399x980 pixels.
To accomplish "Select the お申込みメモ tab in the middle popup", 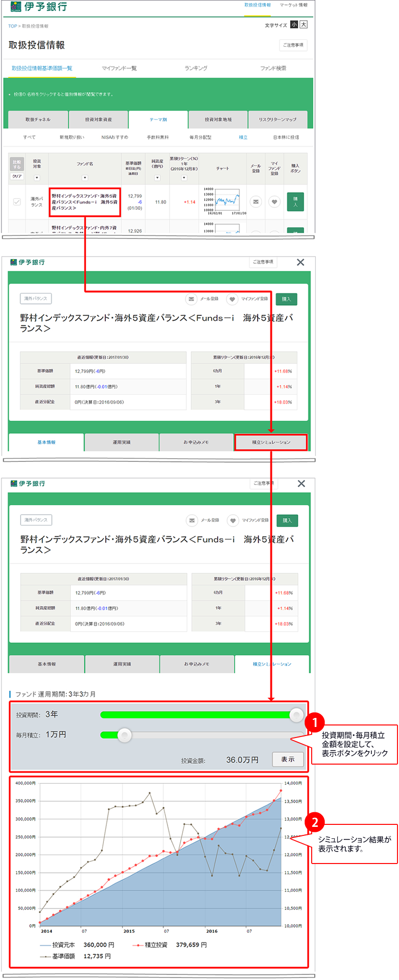I will 196,442.
